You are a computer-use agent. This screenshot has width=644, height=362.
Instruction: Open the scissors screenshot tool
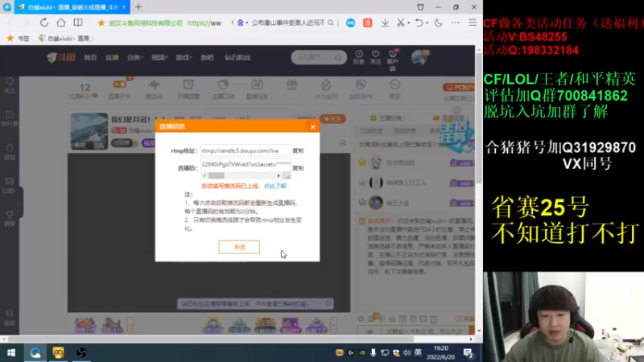[400, 23]
